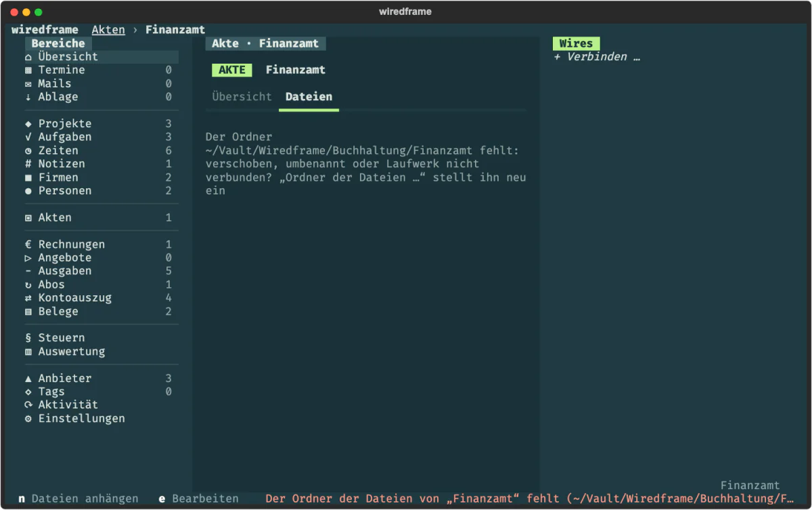The height and width of the screenshot is (510, 812).
Task: Open Belege in the sidebar
Action: [x=101, y=312]
